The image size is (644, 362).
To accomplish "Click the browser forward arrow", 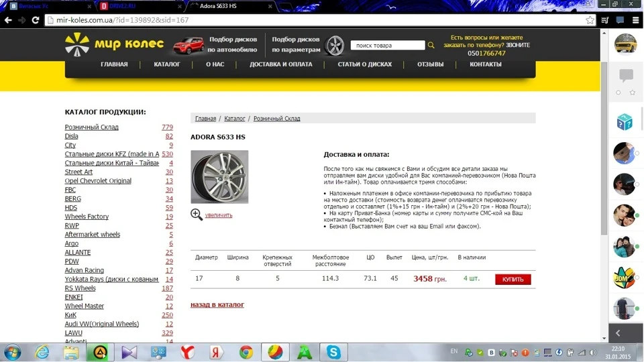I will 21,20.
